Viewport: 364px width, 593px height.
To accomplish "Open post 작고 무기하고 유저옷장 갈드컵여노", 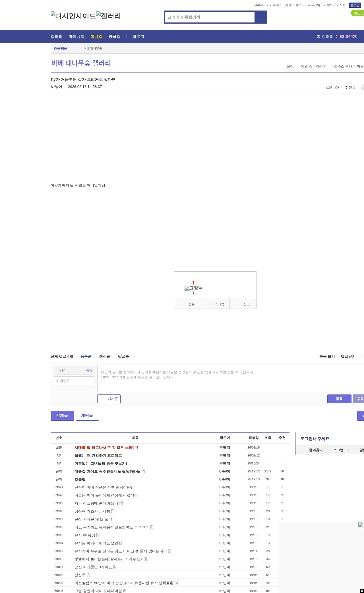I will [112, 527].
